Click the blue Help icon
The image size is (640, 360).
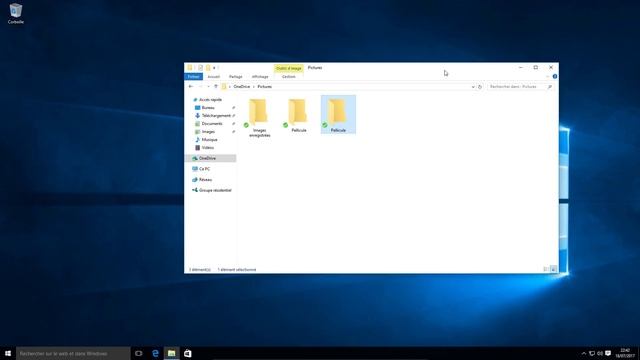[555, 76]
